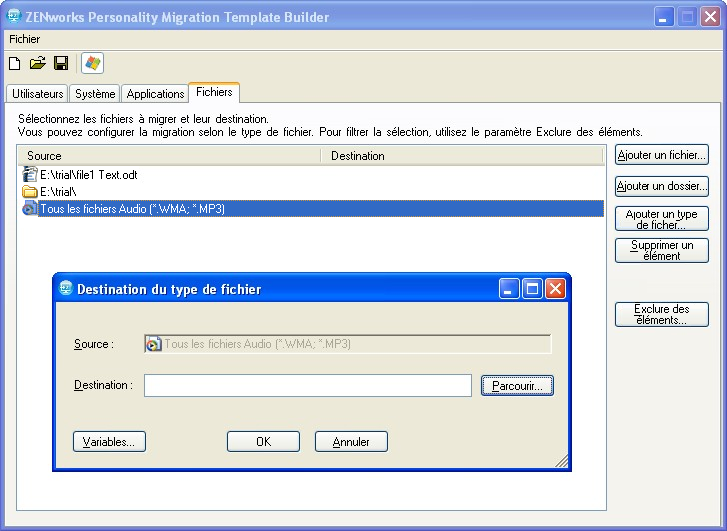Click the Windows flag toolbar icon

point(93,64)
